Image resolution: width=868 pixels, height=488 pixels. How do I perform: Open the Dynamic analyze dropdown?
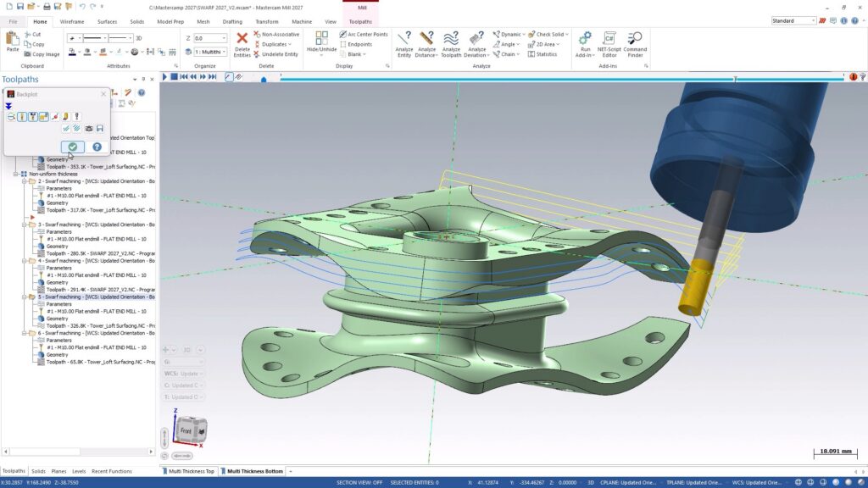click(509, 34)
